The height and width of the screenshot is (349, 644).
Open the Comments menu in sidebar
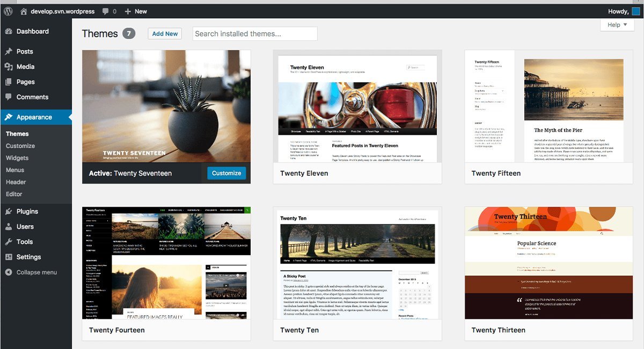(x=32, y=97)
